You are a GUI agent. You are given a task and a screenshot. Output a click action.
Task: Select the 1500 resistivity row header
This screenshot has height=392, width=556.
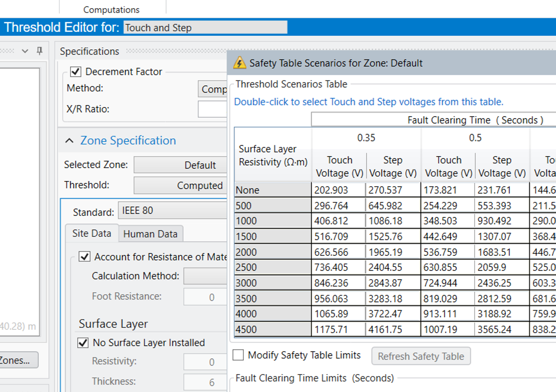tap(273, 236)
